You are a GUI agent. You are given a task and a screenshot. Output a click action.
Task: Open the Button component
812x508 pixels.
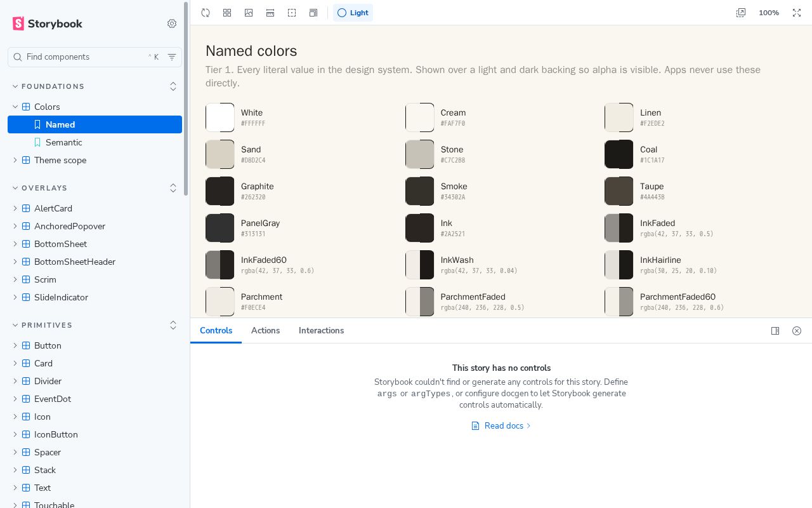[95, 345]
